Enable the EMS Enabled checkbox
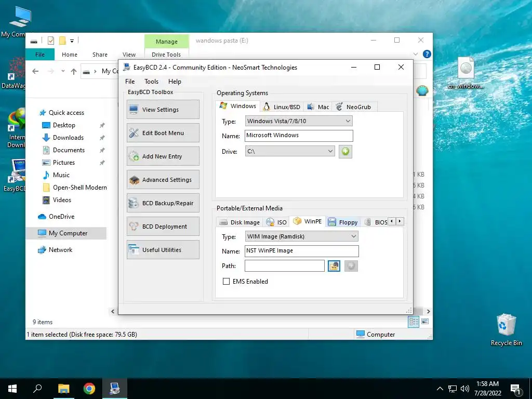532x399 pixels. tap(226, 281)
